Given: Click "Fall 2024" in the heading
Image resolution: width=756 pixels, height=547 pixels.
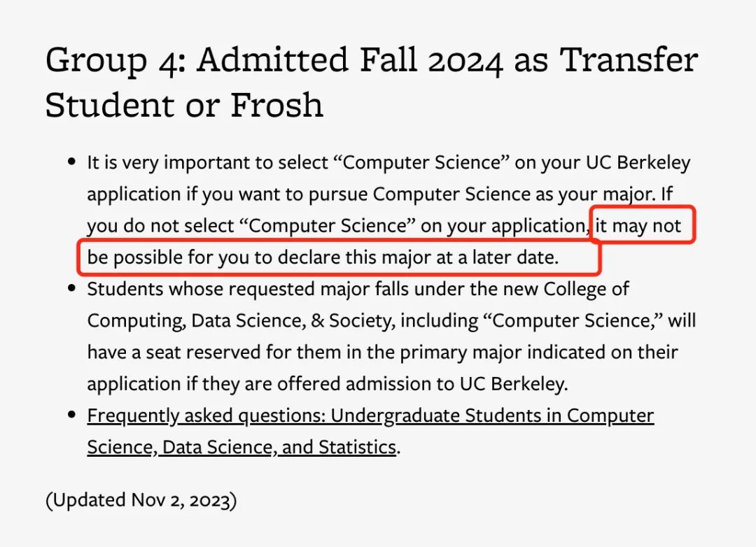Looking at the screenshot, I should click(x=431, y=60).
